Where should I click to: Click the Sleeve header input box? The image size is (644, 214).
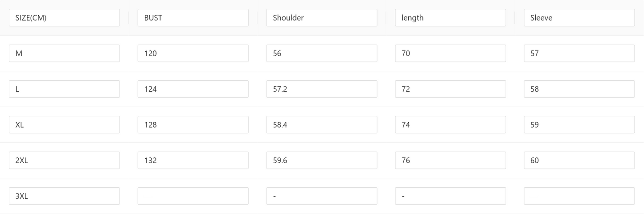pos(579,18)
